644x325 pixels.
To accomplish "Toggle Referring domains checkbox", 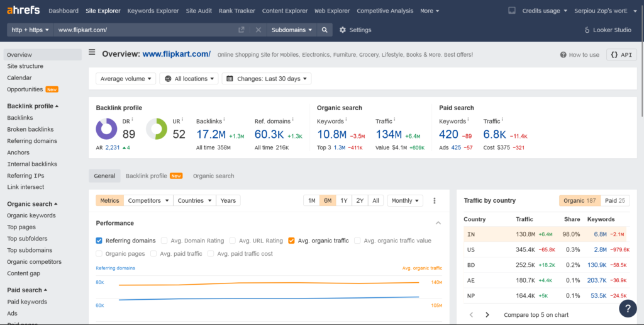I will tap(99, 241).
